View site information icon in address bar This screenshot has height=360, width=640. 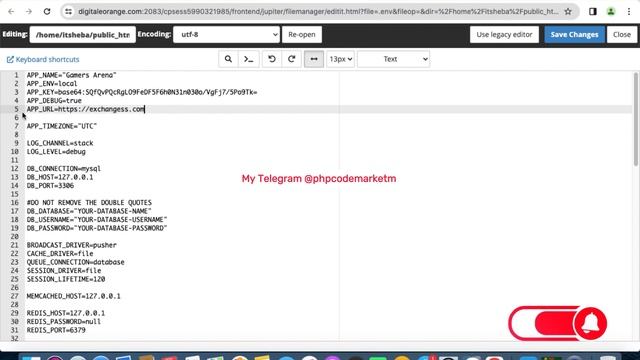coord(69,11)
